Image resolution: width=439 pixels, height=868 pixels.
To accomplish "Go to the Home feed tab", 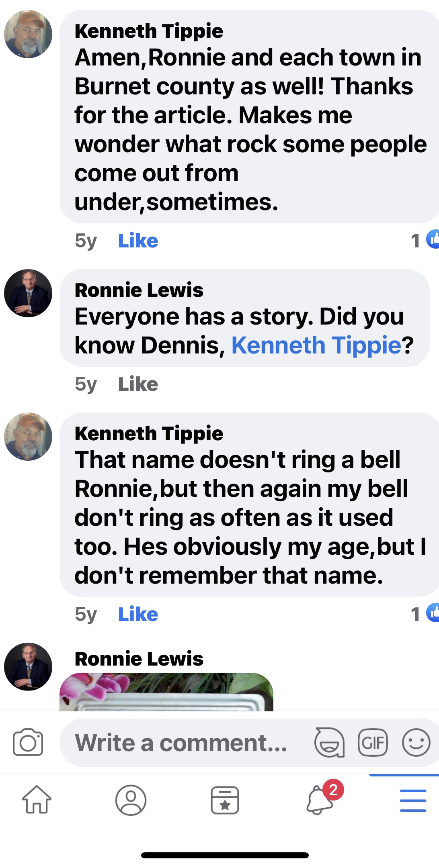I will coord(37,800).
